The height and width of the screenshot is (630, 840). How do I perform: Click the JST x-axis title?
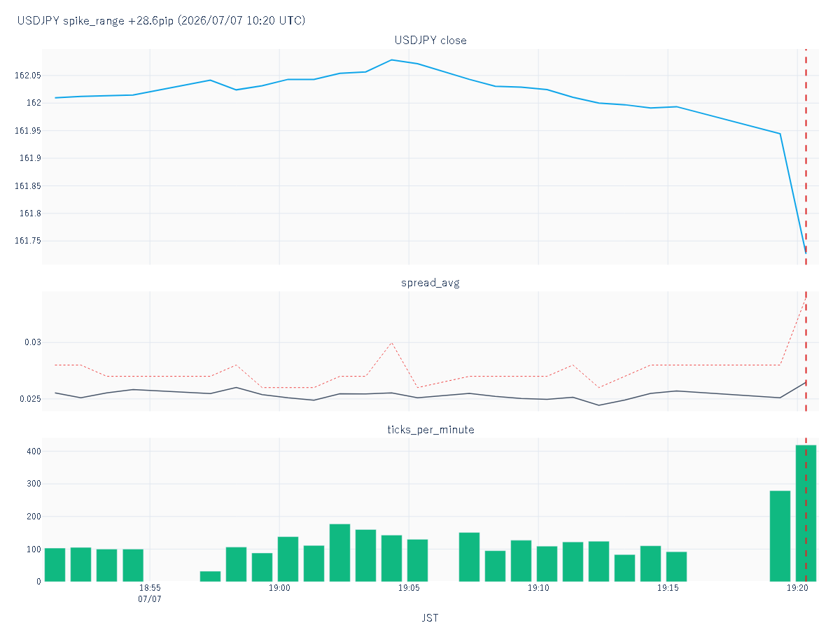430,618
